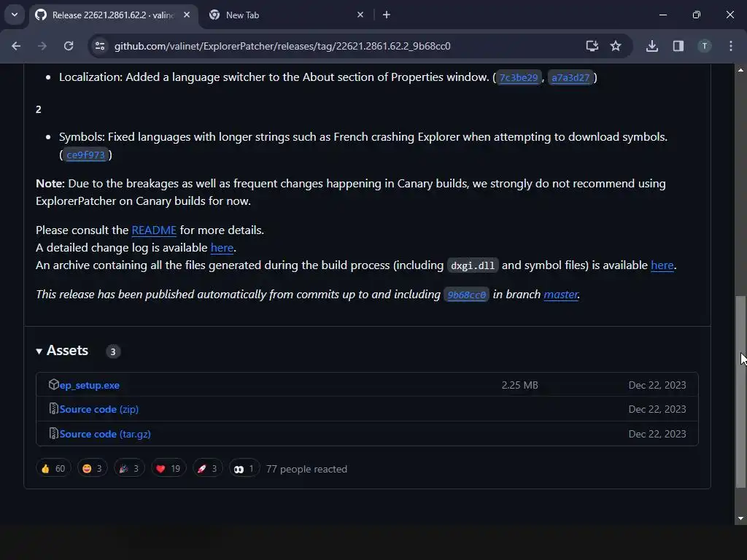Go back to the previous page
The image size is (747, 560).
click(16, 46)
